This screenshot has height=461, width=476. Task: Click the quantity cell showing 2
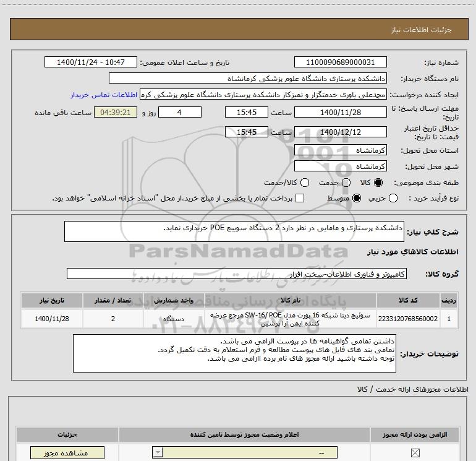(113, 319)
